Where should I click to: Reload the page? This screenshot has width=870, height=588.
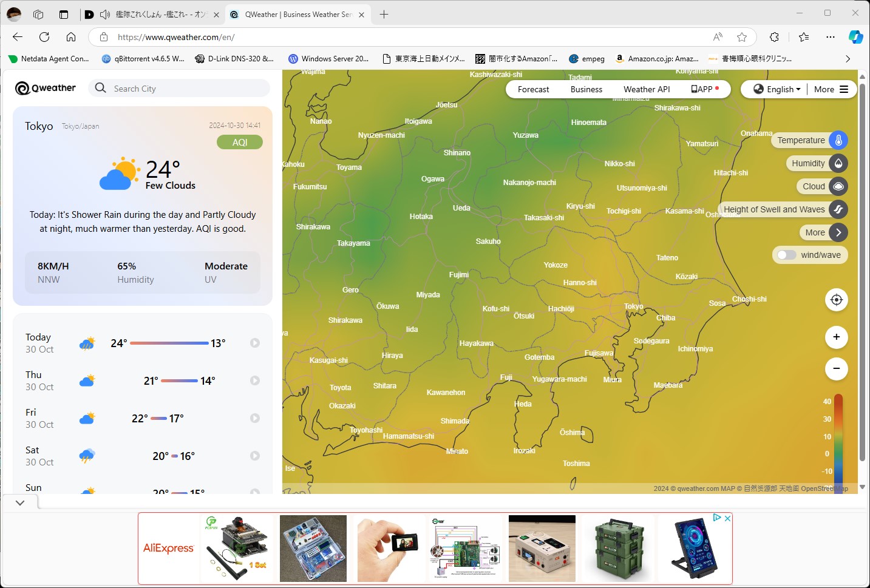pyautogui.click(x=44, y=37)
